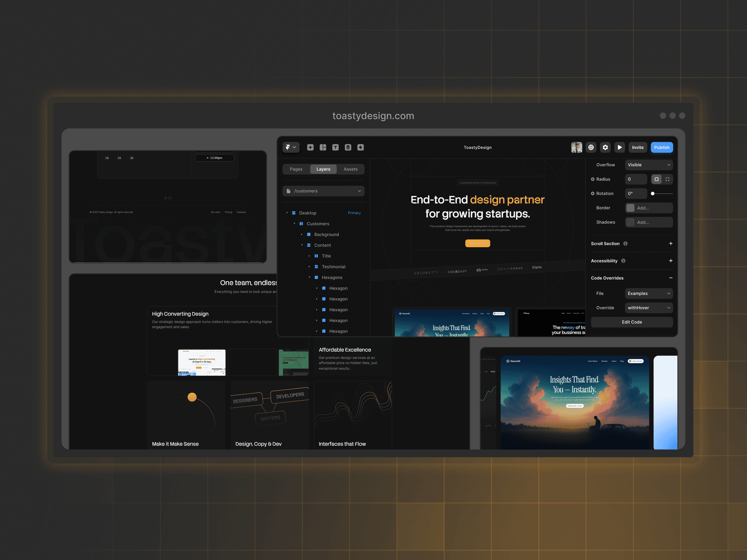747x560 pixels.
Task: Click the Border color swatch
Action: coord(630,208)
